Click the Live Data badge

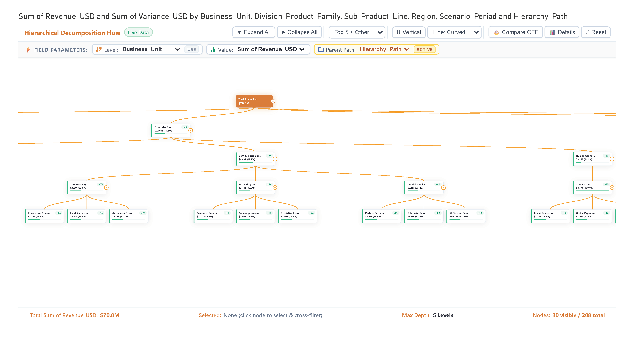coord(138,32)
